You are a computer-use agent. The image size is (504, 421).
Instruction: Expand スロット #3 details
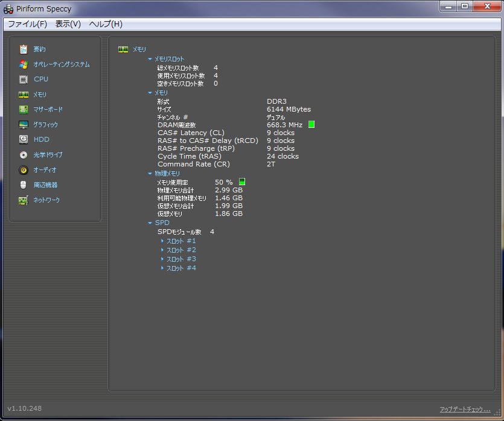pyautogui.click(x=162, y=259)
